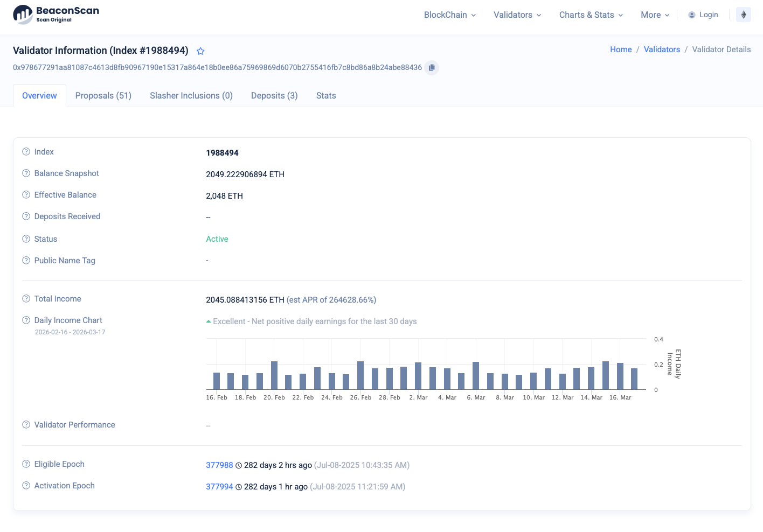
Task: Click the 16. Feb income bar
Action: (217, 381)
